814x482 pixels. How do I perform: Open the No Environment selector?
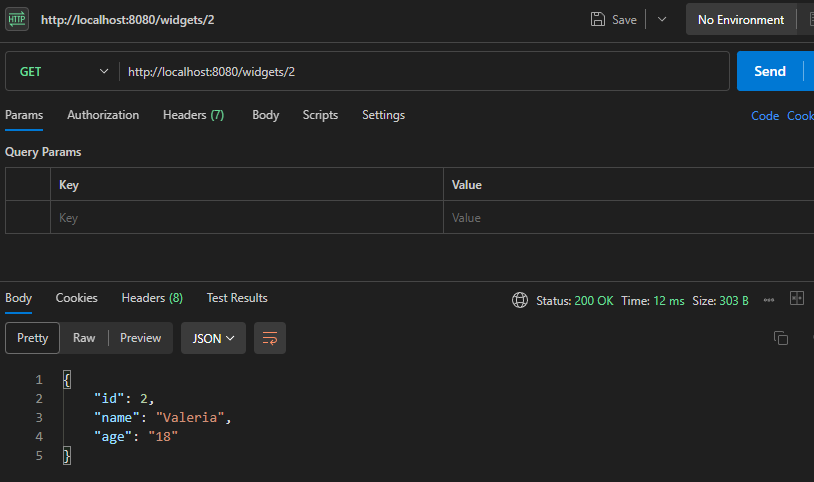[740, 20]
